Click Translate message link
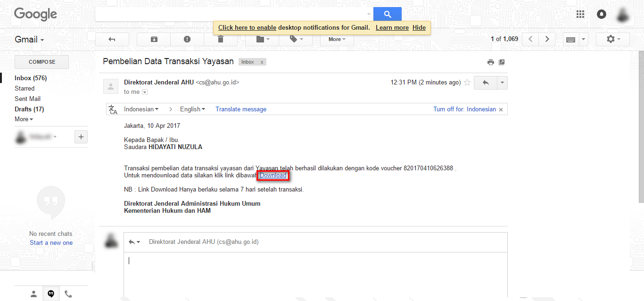The height and width of the screenshot is (301, 644). [x=241, y=109]
